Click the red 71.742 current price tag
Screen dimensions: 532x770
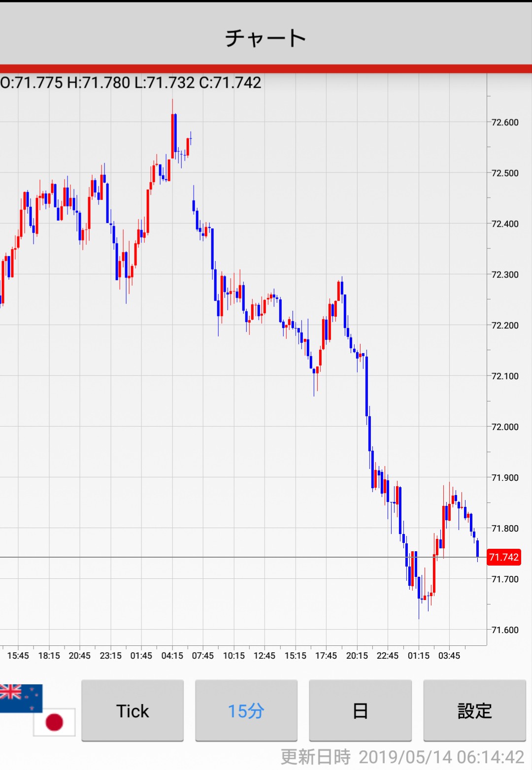pyautogui.click(x=503, y=557)
